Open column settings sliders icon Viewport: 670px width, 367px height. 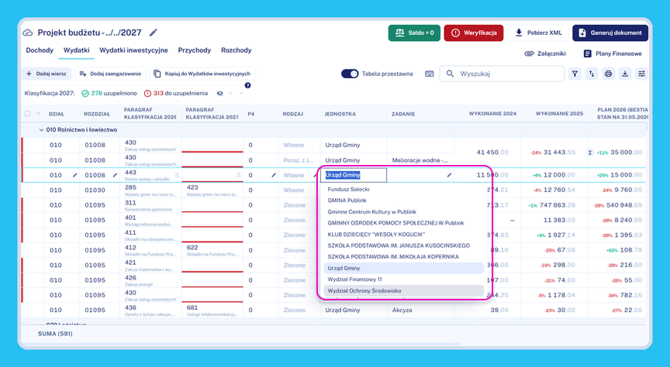pos(641,74)
